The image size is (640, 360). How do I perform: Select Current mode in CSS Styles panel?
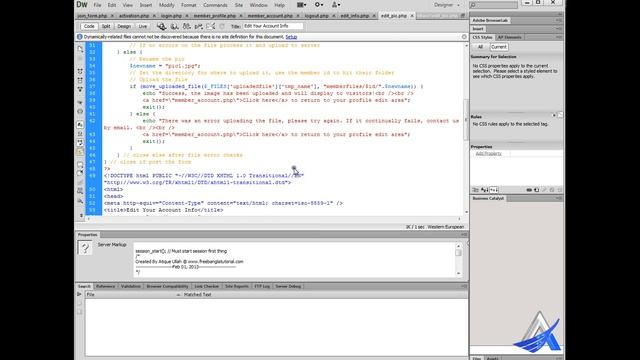(498, 47)
